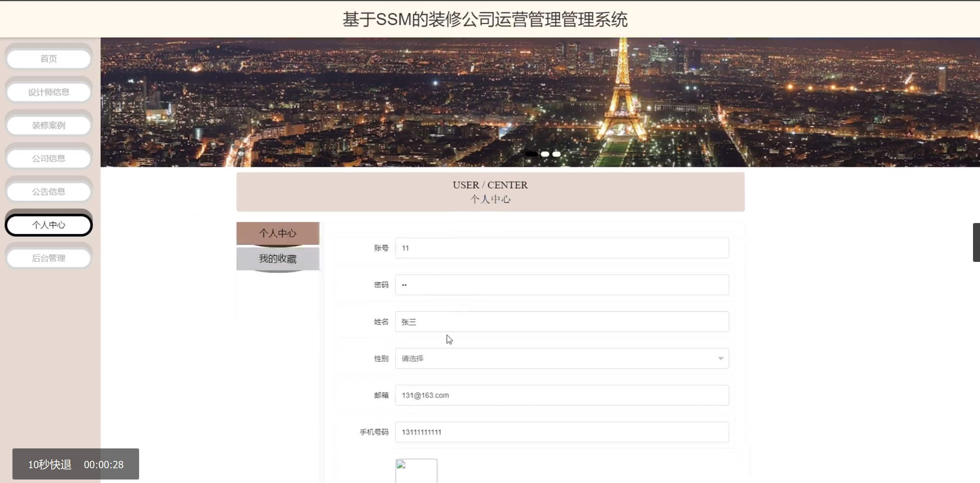Image resolution: width=980 pixels, height=483 pixels.
Task: Click the broken avatar image thumbnail
Action: [416, 471]
